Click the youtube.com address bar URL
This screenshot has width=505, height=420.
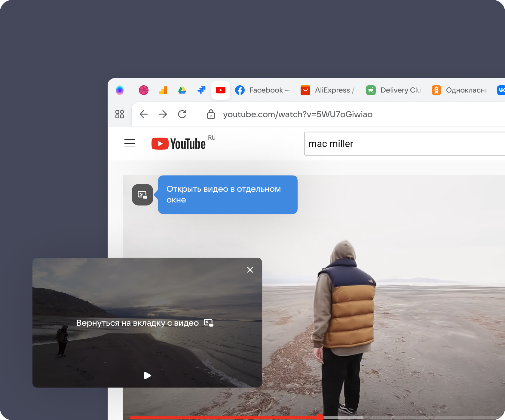(x=298, y=114)
